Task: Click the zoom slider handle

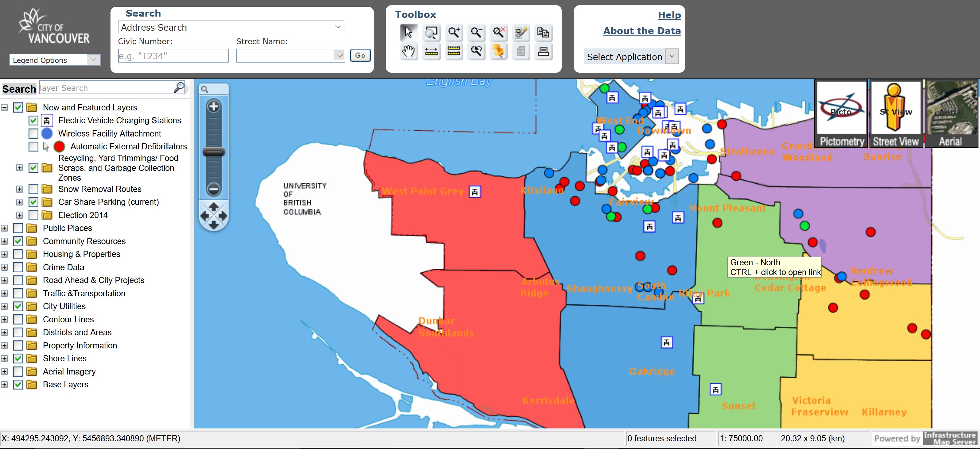Action: 213,152
